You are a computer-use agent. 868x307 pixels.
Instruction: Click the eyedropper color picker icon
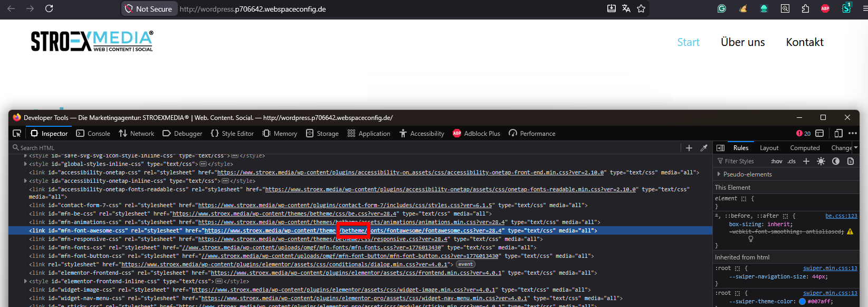tap(703, 148)
